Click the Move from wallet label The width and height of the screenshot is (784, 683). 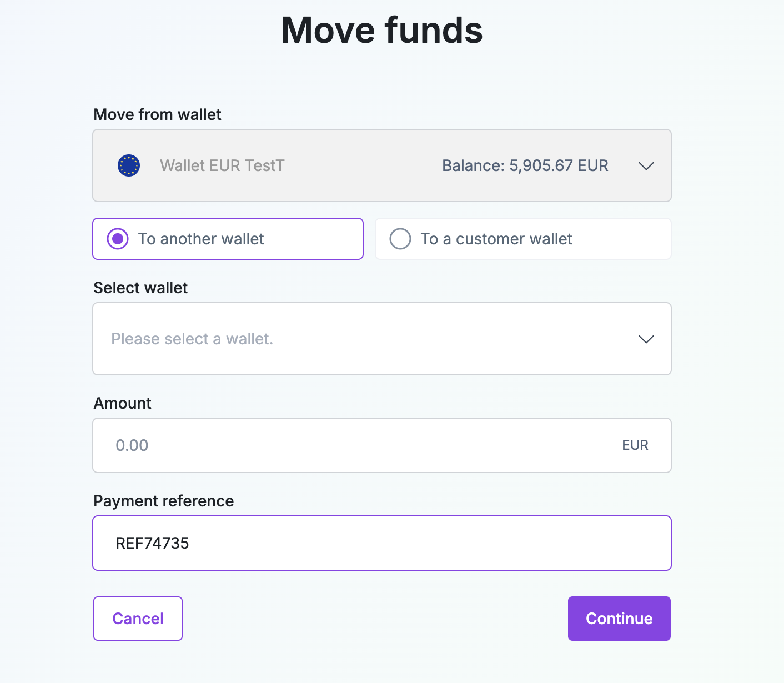point(157,114)
